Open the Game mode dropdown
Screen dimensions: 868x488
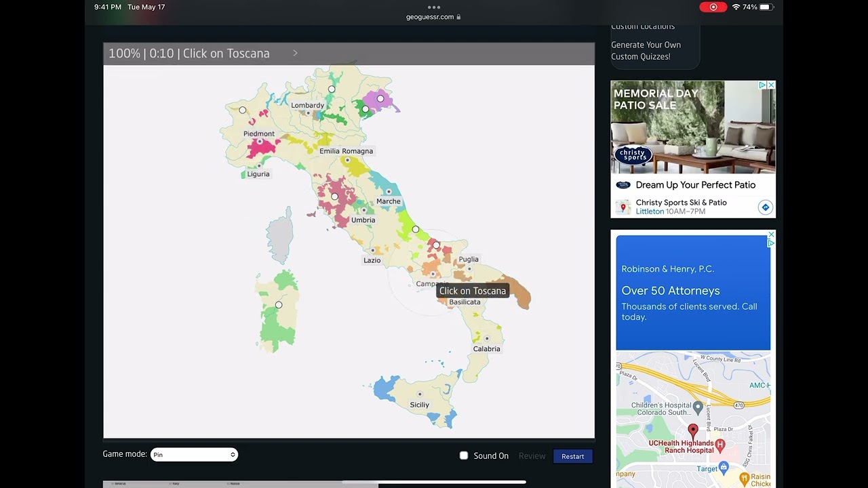194,455
